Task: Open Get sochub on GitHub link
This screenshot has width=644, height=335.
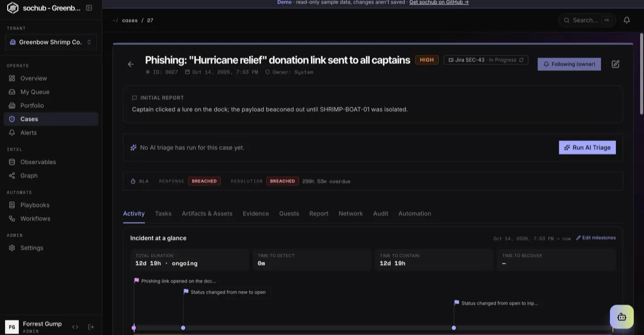Action: tap(439, 2)
